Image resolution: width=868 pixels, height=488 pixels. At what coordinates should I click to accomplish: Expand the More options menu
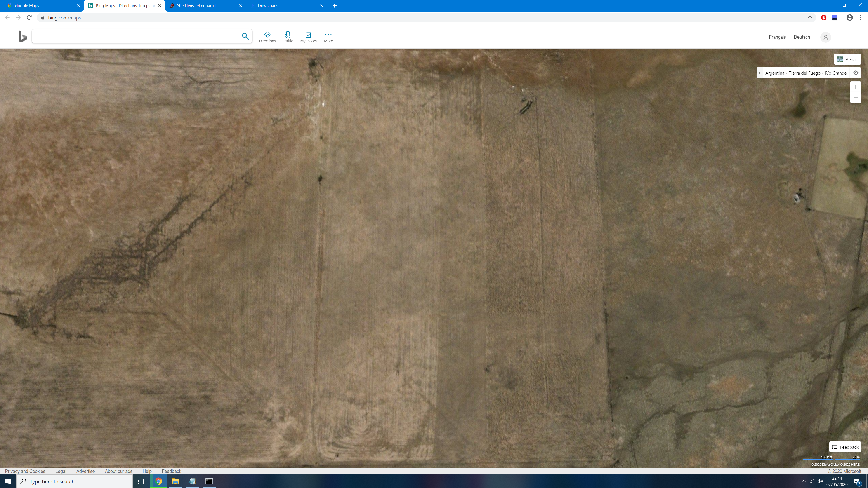tap(328, 37)
